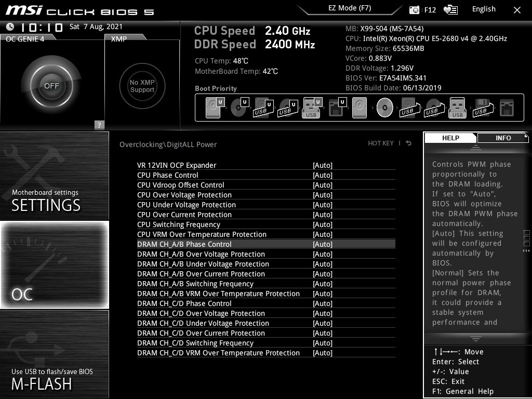Select DRAM CH_A/B VRM Over Temperature Protection row
The width and height of the screenshot is (532, 399).
tap(266, 294)
